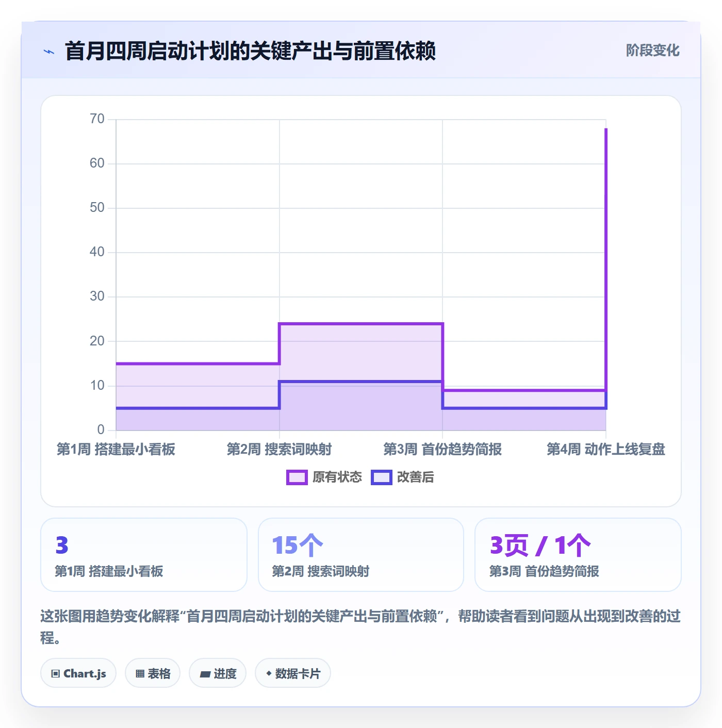Open the stat card showing 3页 / 1个

(578, 555)
